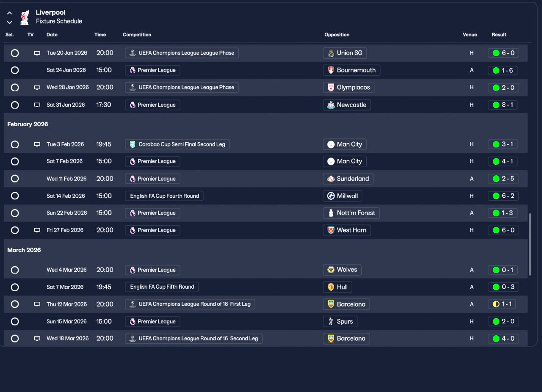Screen dimensions: 542x392
Task: Click the TV icon for Union SG match
Action: pos(37,53)
